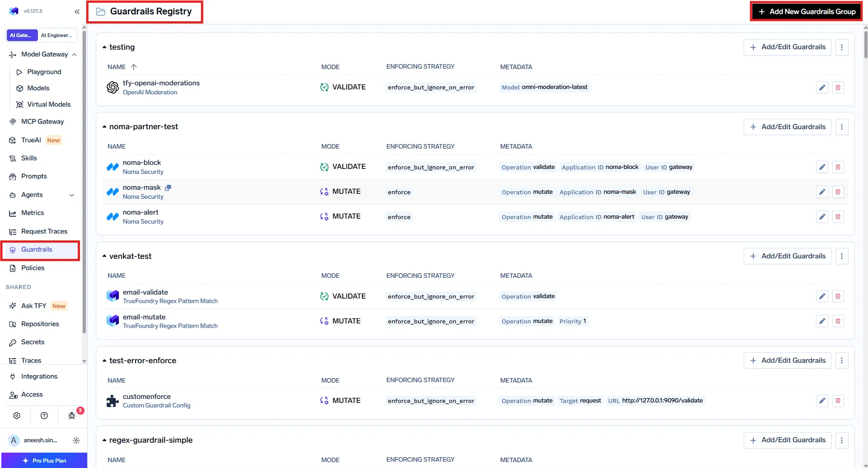Collapse the sidebar with double-chevron icon
Image resolution: width=868 pixels, height=468 pixels.
[77, 11]
